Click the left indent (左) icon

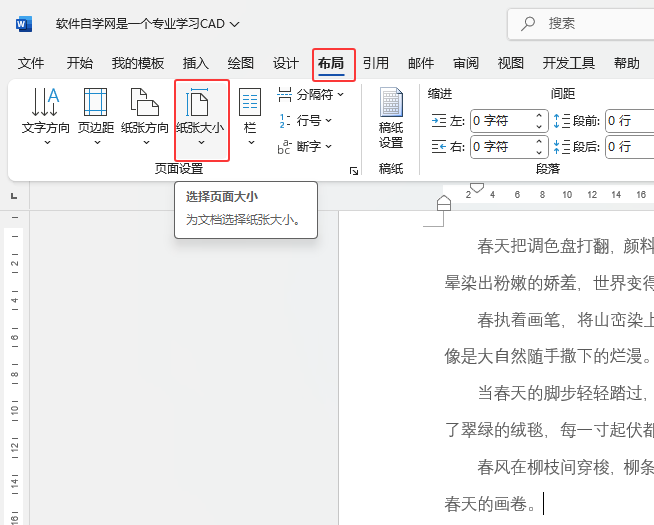pos(439,121)
